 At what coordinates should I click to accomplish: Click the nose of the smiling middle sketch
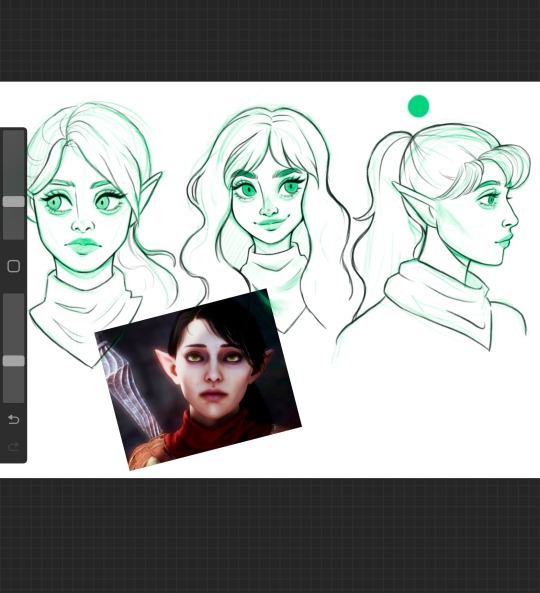pyautogui.click(x=269, y=208)
